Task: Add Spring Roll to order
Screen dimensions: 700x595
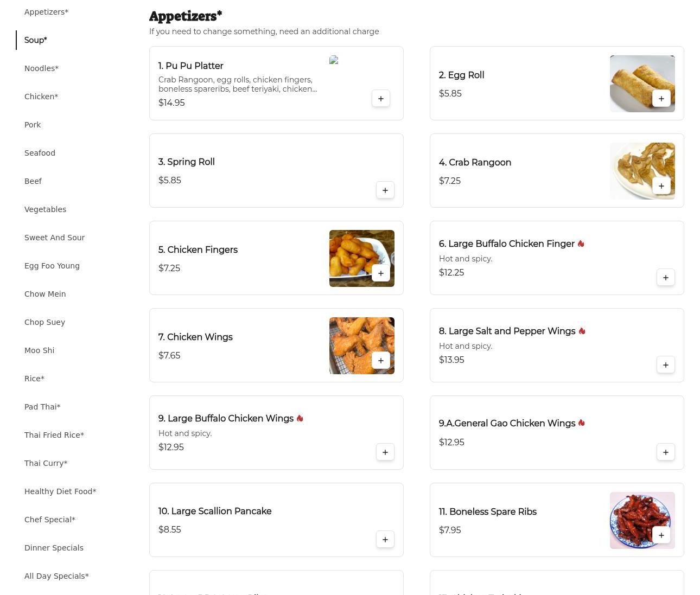Action: [x=385, y=190]
